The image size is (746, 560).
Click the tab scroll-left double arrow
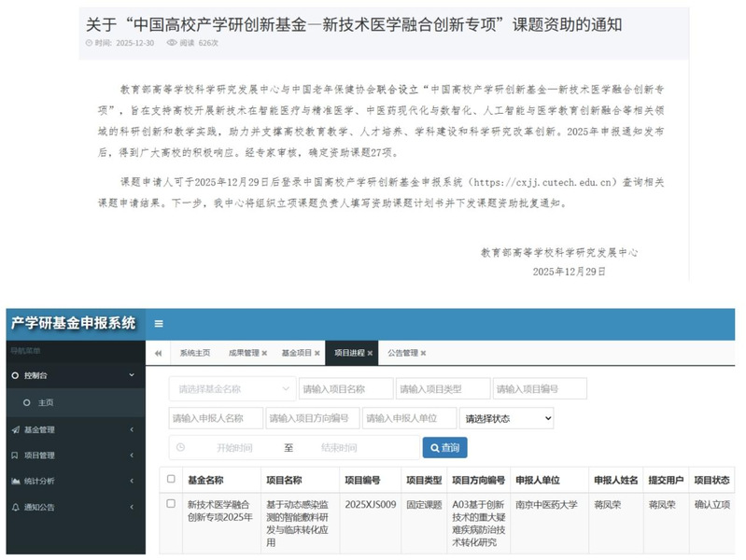click(158, 353)
